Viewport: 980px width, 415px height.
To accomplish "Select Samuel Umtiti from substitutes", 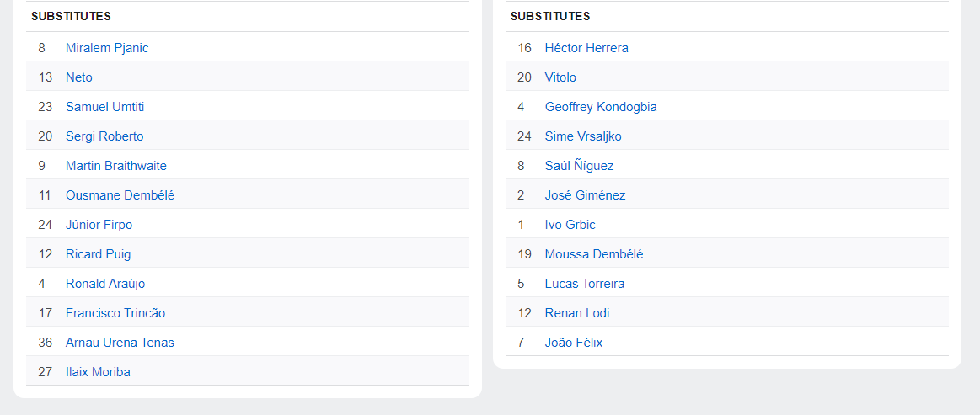I will [x=105, y=107].
